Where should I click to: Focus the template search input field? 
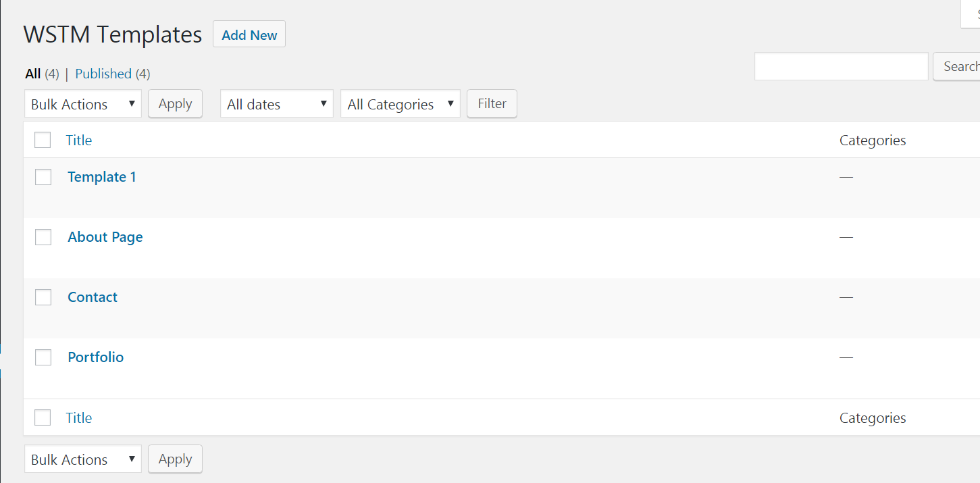(x=841, y=67)
